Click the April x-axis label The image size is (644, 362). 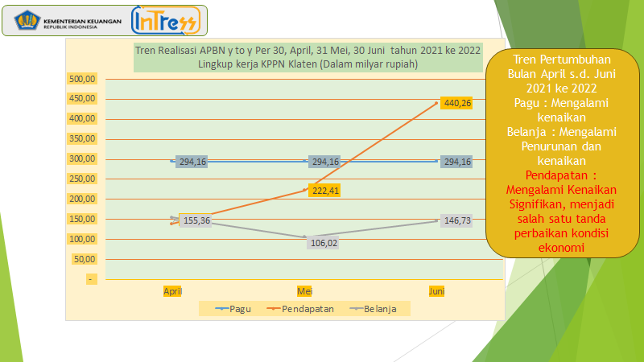(x=171, y=290)
